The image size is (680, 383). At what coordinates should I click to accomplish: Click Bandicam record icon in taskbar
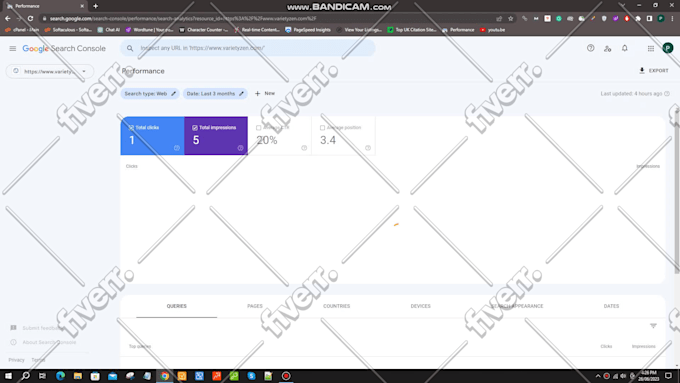coord(286,376)
